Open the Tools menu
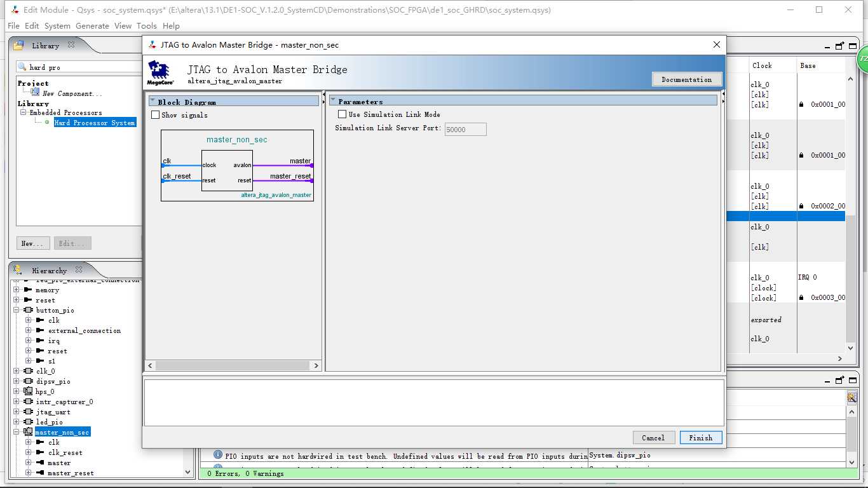The width and height of the screenshot is (868, 488). (147, 26)
